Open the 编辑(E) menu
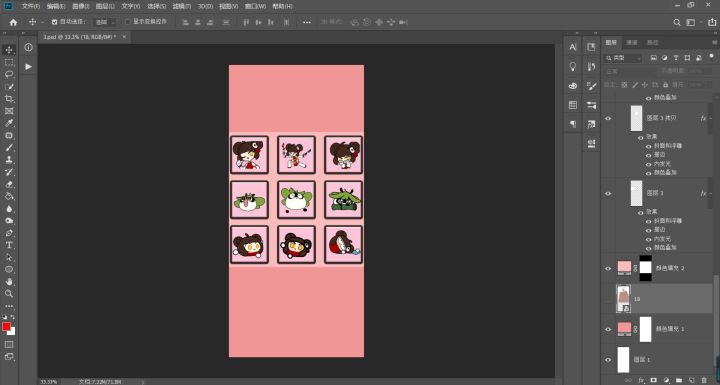The width and height of the screenshot is (720, 385). [56, 6]
